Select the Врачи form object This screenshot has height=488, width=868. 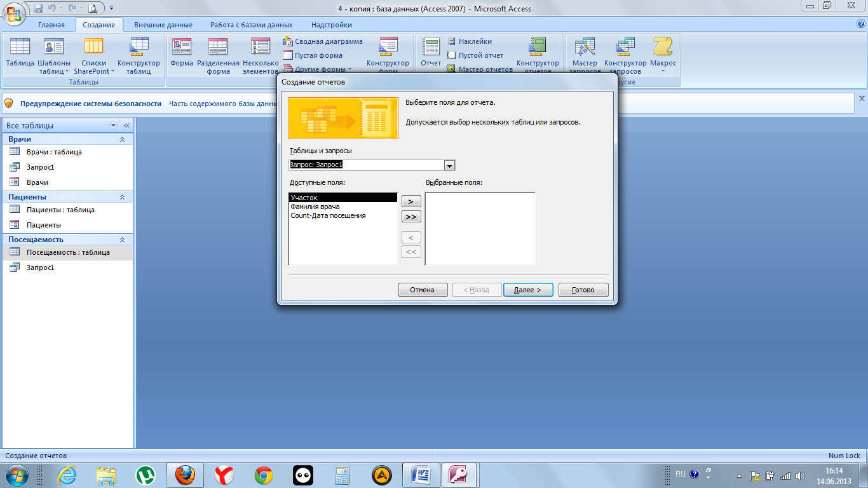click(x=68, y=182)
